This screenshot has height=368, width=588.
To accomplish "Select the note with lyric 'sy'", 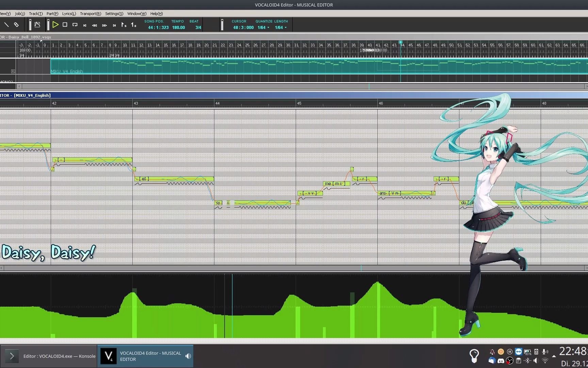I will (218, 203).
